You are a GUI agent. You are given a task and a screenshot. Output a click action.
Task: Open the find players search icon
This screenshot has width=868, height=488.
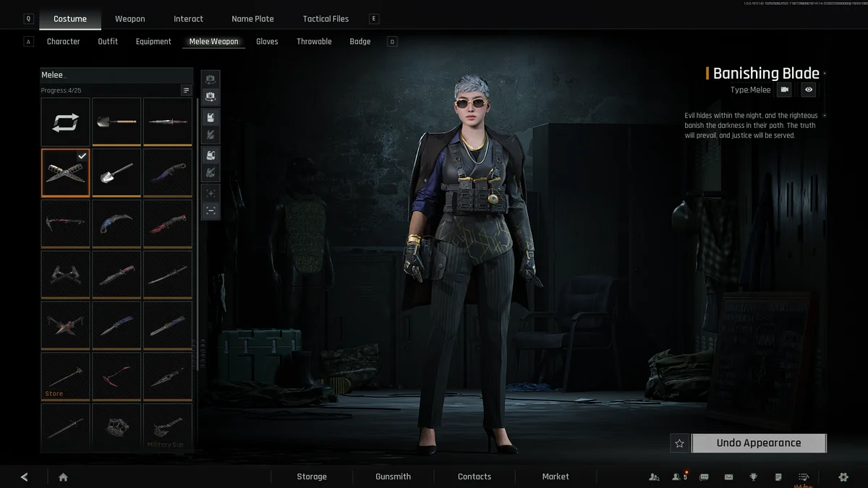click(x=654, y=477)
